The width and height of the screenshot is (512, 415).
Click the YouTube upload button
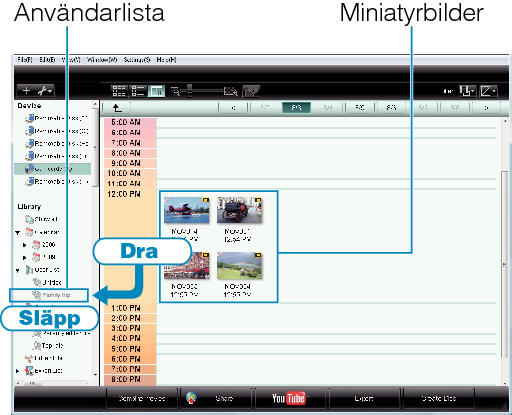coord(290,398)
